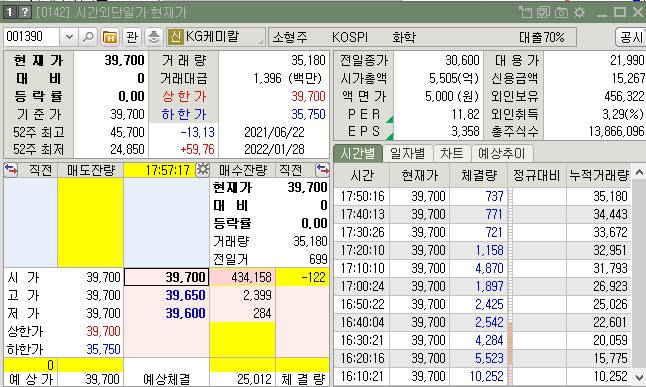Click the 신 credit badge icon
Screen dimensions: 646x387
(x=176, y=37)
